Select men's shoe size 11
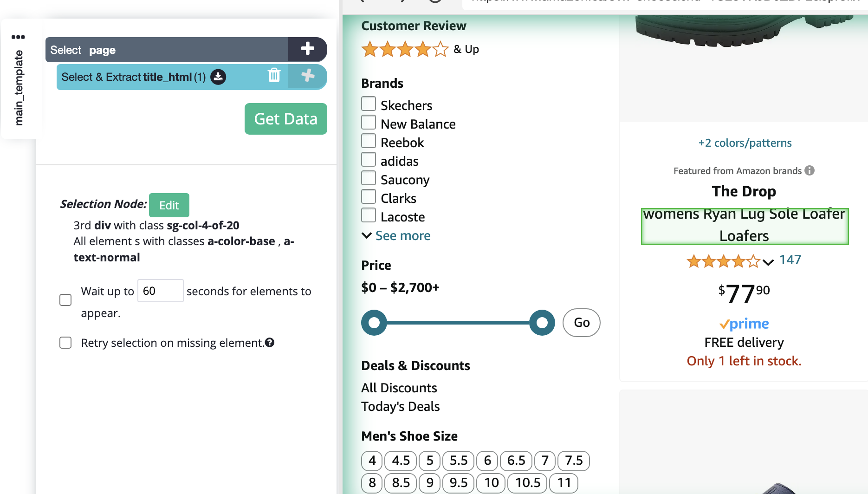Image resolution: width=868 pixels, height=494 pixels. point(564,483)
